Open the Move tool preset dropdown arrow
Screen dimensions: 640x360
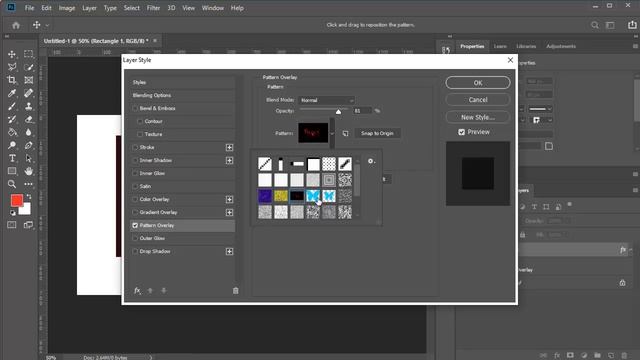click(47, 25)
